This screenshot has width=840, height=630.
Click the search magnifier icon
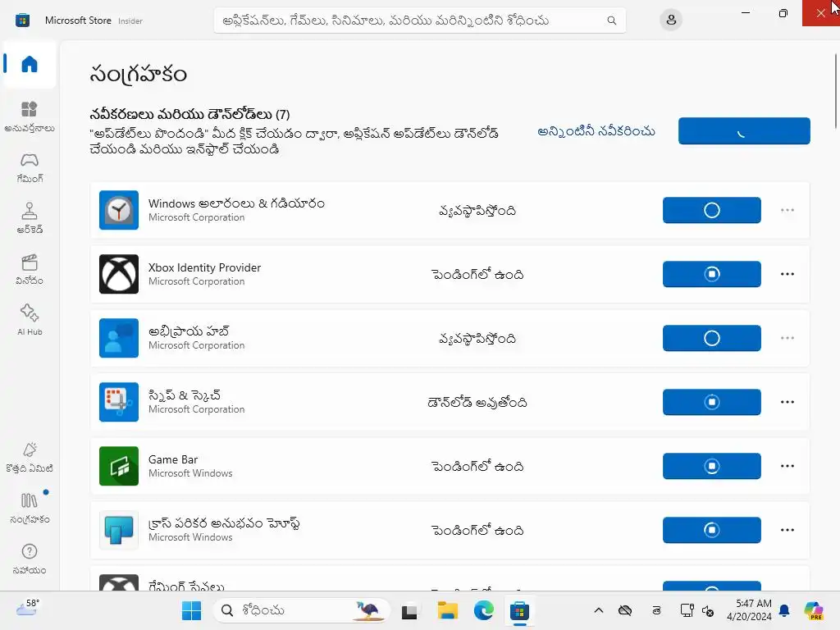point(611,21)
